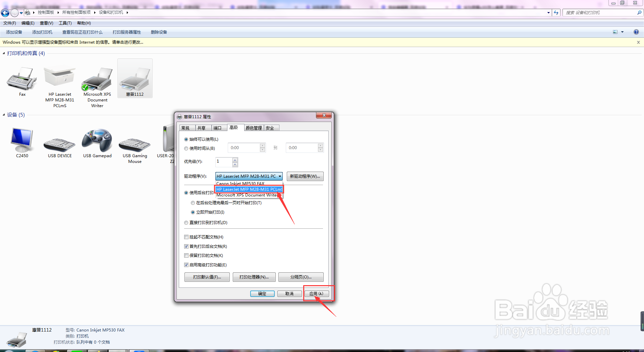This screenshot has height=352, width=644.
Task: Click 分隔页 button
Action: click(x=301, y=277)
